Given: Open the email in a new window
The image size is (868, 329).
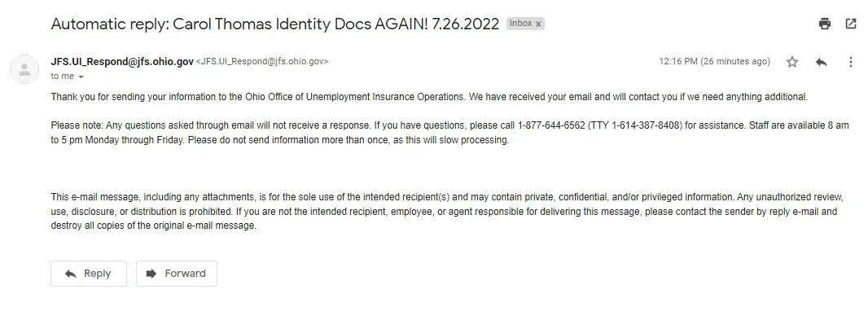Looking at the screenshot, I should click(851, 24).
